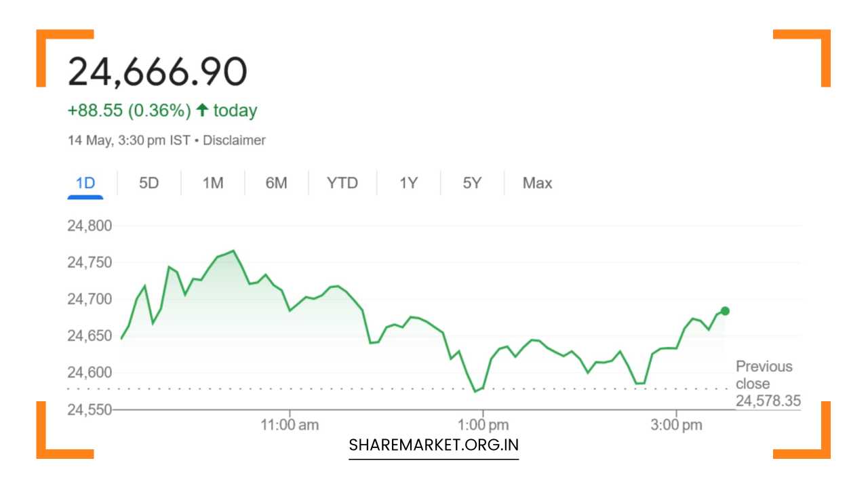This screenshot has width=868, height=488.
Task: Select the 1D time range tab
Action: (x=85, y=183)
